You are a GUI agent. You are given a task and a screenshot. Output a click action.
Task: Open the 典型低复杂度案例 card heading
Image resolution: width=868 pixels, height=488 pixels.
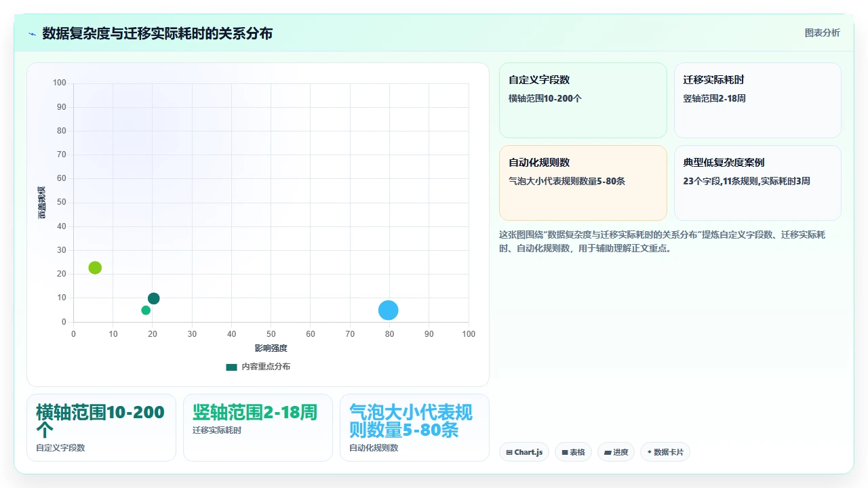coord(724,162)
